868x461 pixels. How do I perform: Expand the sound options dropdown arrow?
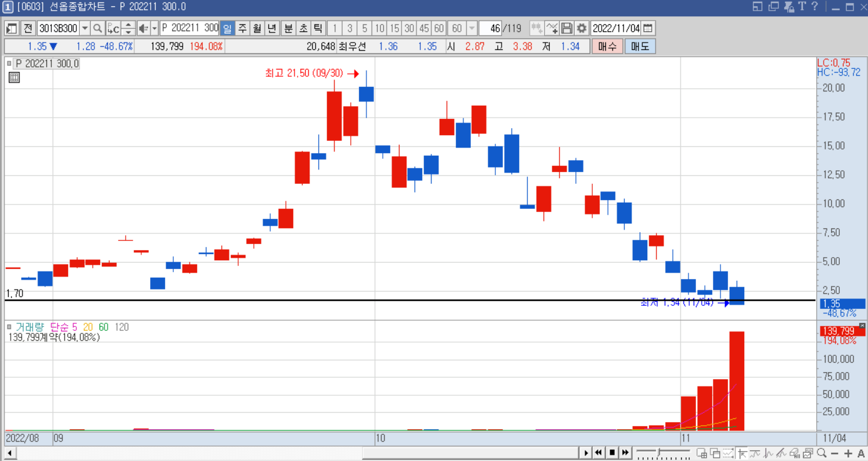click(x=154, y=28)
